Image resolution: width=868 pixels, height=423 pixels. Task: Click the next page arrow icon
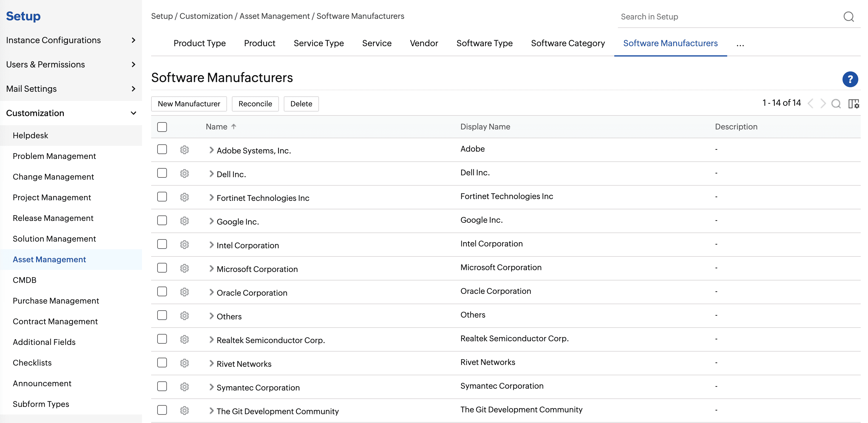[x=823, y=104]
